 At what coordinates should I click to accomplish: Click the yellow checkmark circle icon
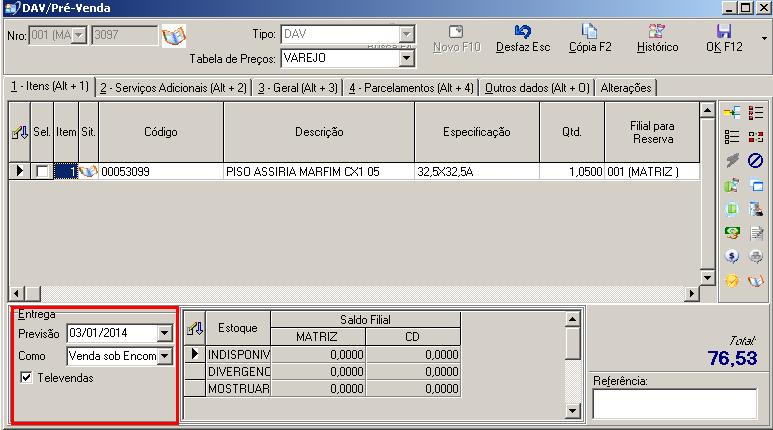732,280
